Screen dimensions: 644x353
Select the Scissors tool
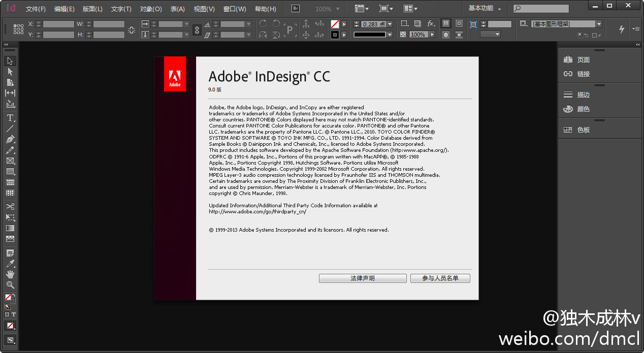coord(10,206)
